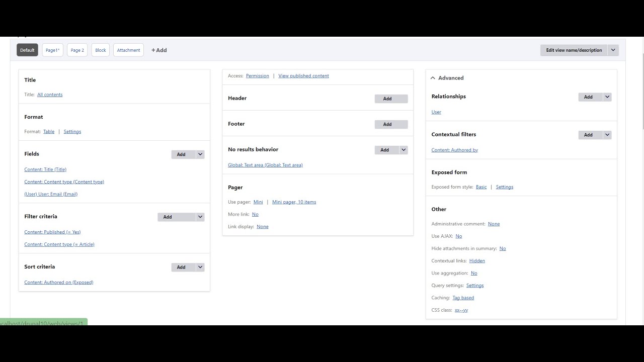This screenshot has height=362, width=644.
Task: Click Add button for Contextual filters
Action: click(x=590, y=135)
